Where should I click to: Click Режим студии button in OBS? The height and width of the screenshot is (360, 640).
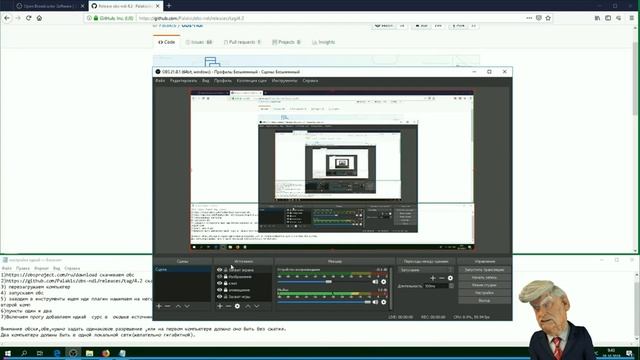pyautogui.click(x=484, y=285)
